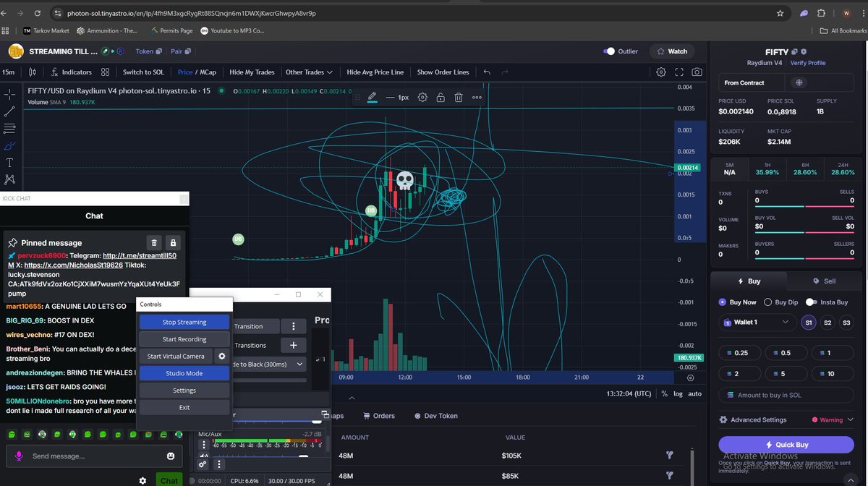Open drawing settings gear in floating toolbar

pos(422,97)
